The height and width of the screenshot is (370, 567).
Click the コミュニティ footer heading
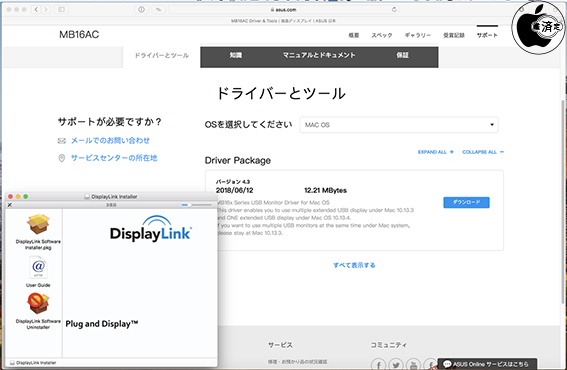389,345
